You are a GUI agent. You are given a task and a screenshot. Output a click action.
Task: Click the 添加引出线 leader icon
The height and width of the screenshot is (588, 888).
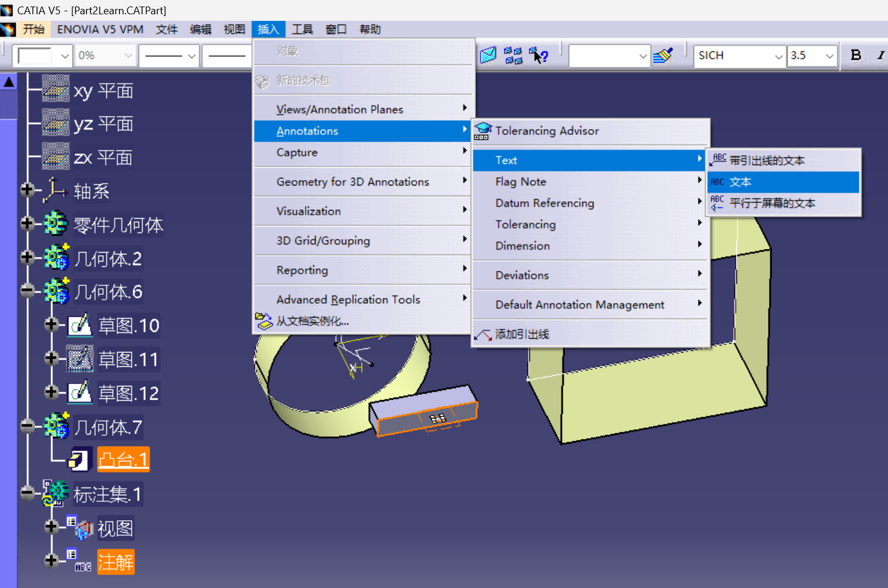pyautogui.click(x=483, y=335)
